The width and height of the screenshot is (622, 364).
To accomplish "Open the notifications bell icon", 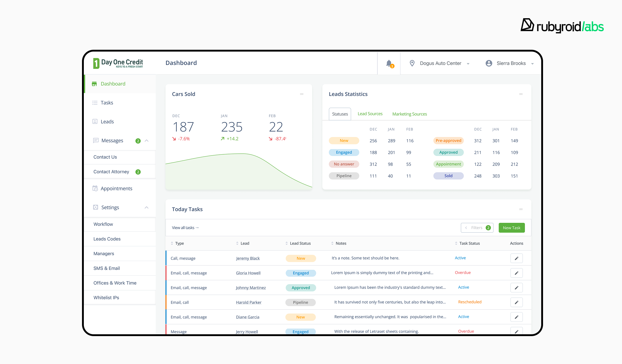I will click(x=389, y=63).
